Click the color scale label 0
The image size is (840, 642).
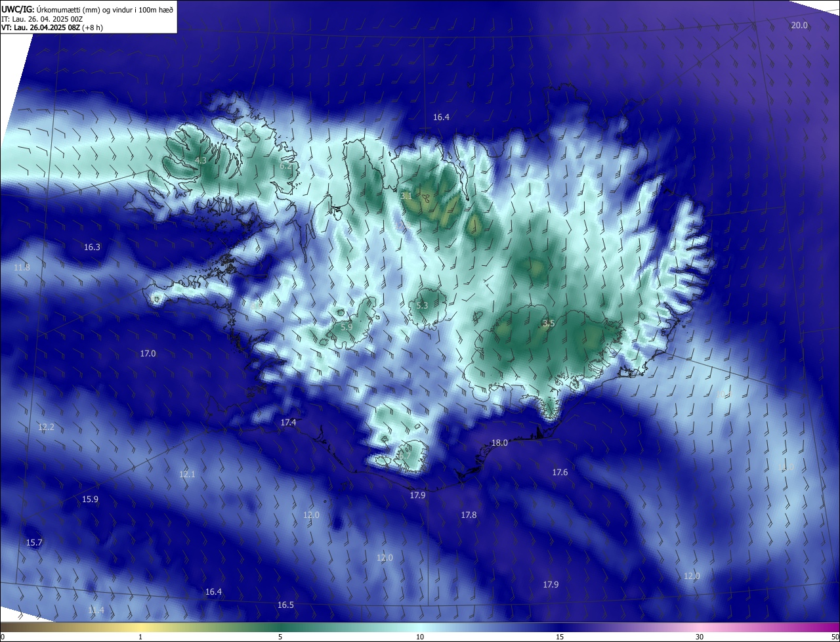(3, 637)
